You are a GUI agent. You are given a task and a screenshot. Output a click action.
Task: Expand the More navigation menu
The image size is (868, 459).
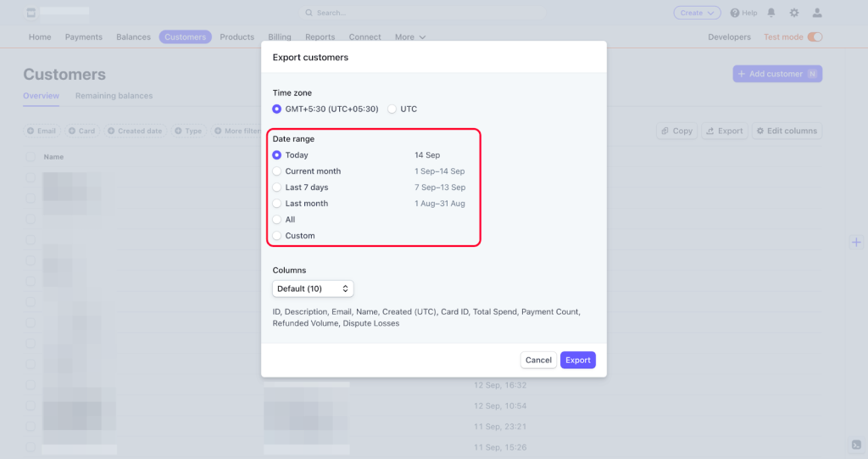tap(409, 37)
